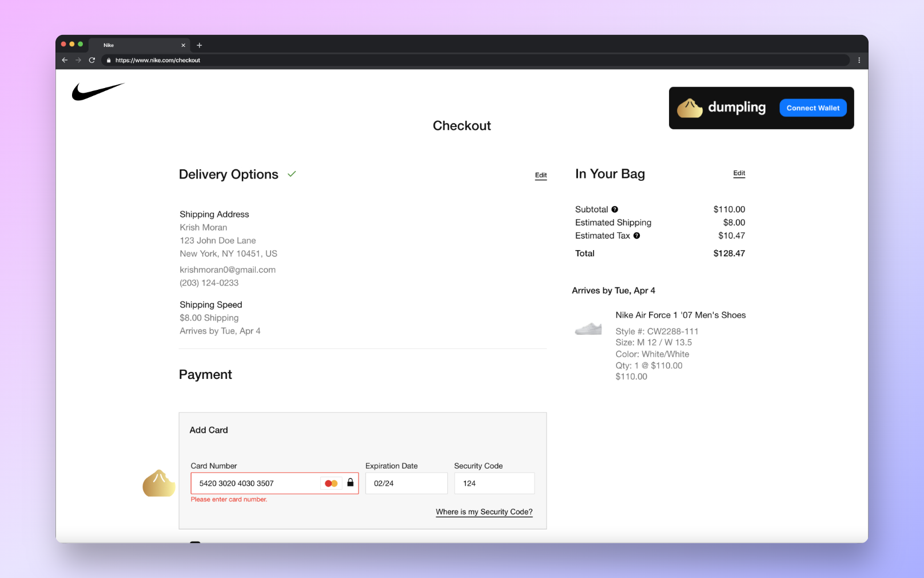The width and height of the screenshot is (924, 578).
Task: Click the 'Qty: 1 @ $110.00' text
Action: tap(649, 366)
